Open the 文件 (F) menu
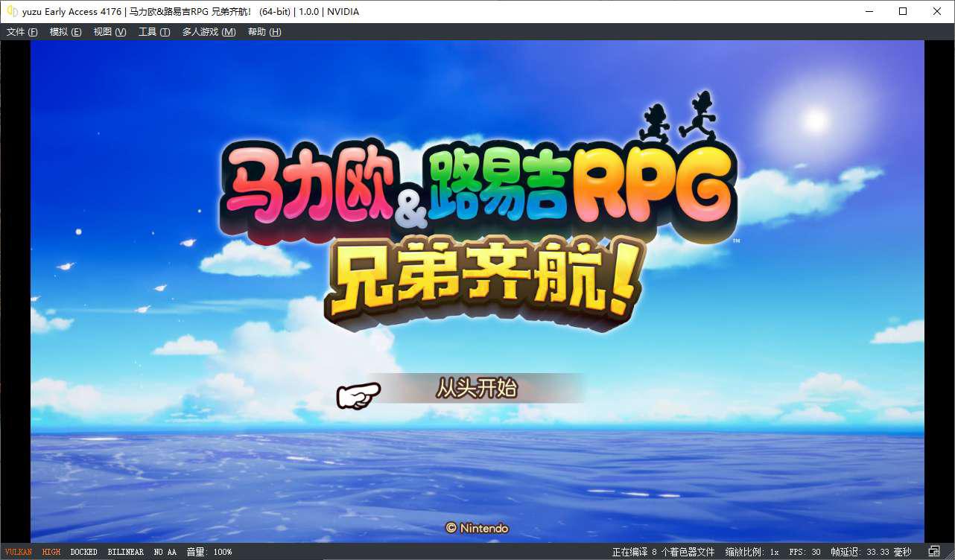This screenshot has width=955, height=560. pos(22,32)
